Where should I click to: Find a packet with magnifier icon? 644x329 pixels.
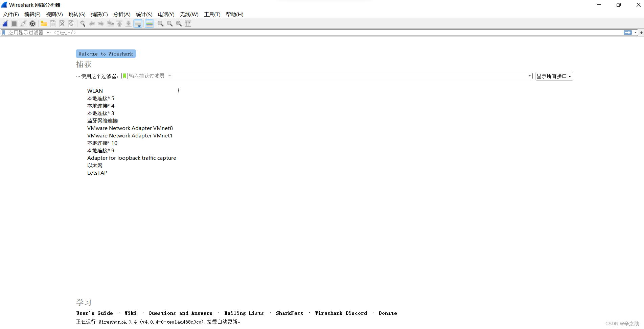83,24
